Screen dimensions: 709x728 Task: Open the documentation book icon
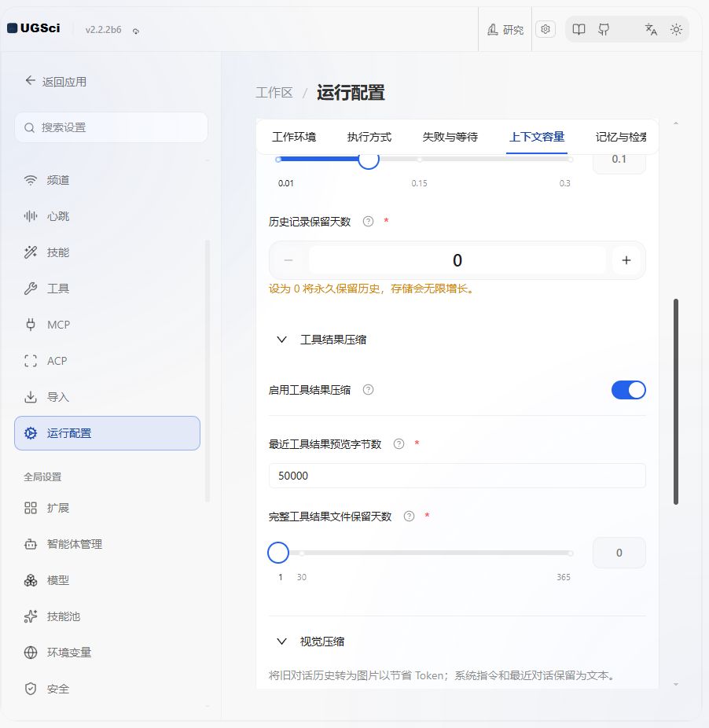579,30
